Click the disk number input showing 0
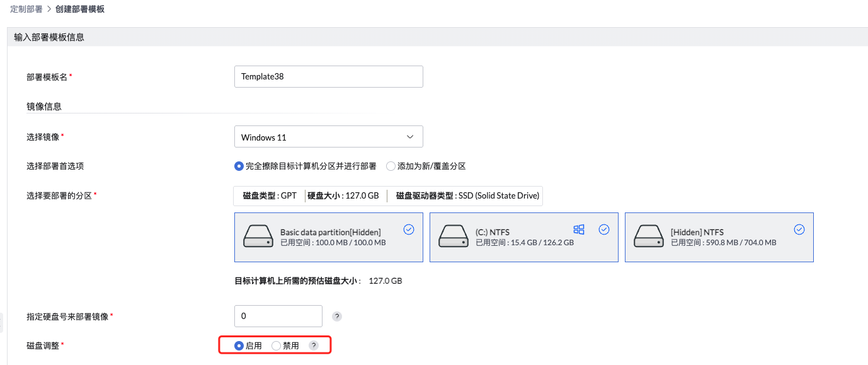 coord(278,316)
